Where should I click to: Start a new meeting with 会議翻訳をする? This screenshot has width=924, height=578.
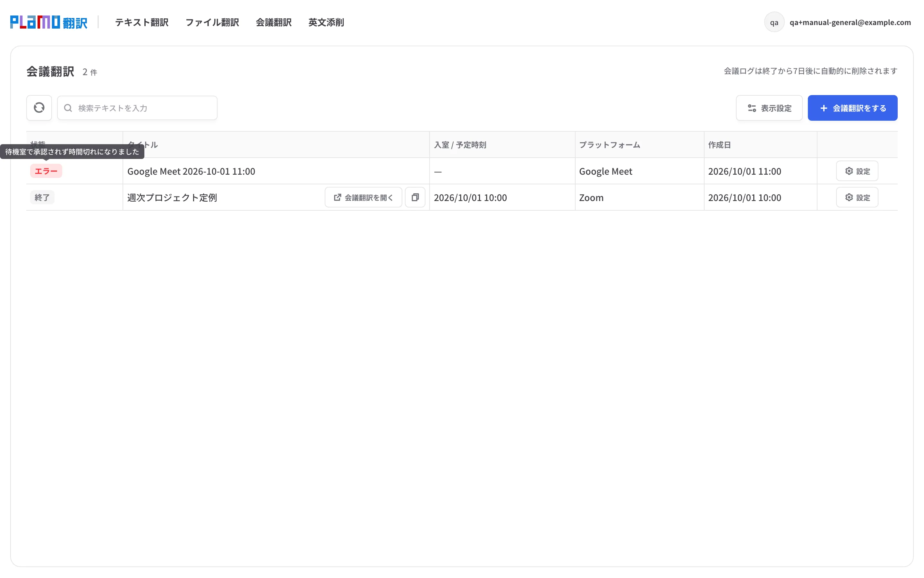tap(852, 108)
